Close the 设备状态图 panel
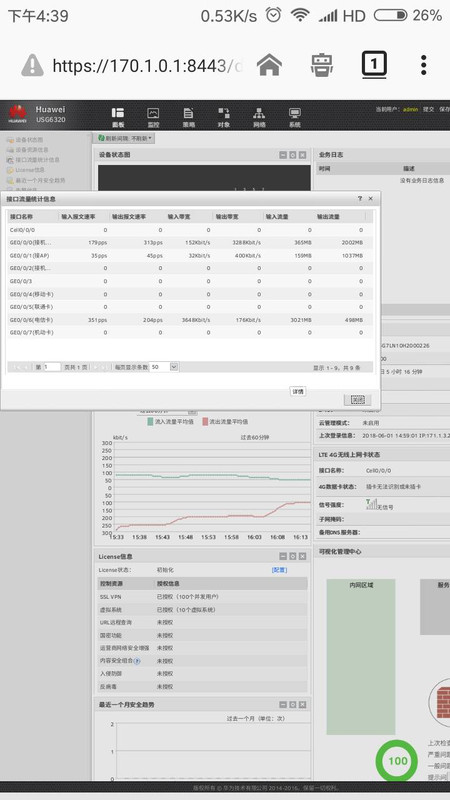The height and width of the screenshot is (800, 450). [x=302, y=155]
